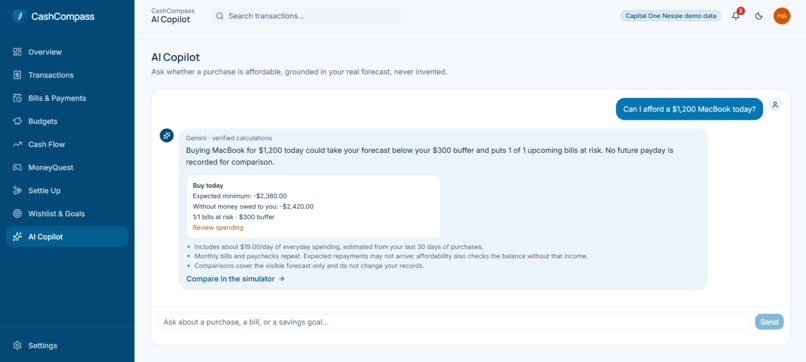The image size is (806, 362).
Task: Click the Settings gear icon
Action: (x=17, y=346)
